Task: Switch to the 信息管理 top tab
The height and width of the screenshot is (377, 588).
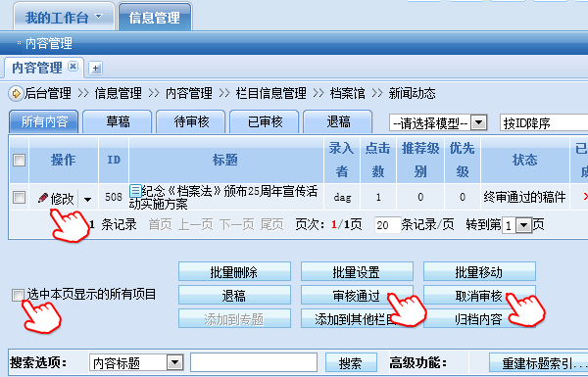Action: tap(155, 18)
